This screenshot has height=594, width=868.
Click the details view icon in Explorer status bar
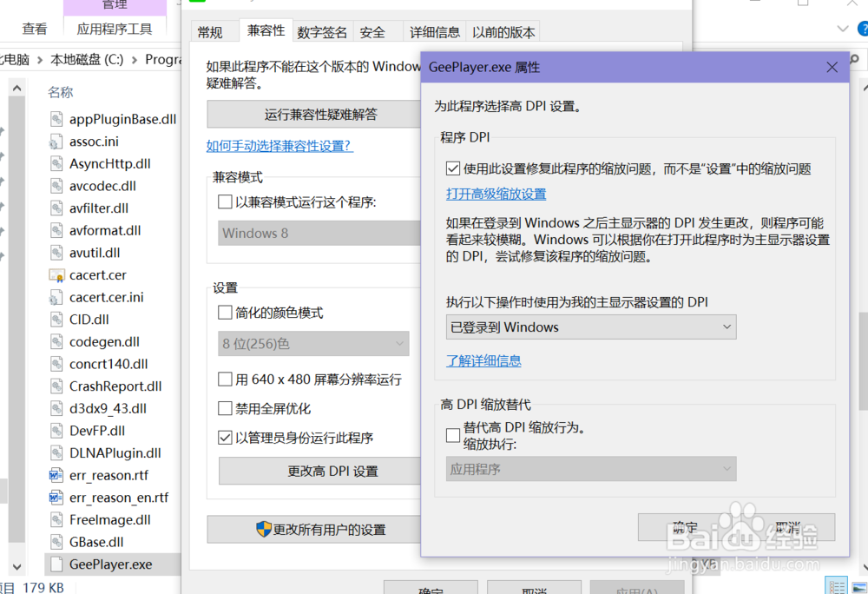(836, 585)
